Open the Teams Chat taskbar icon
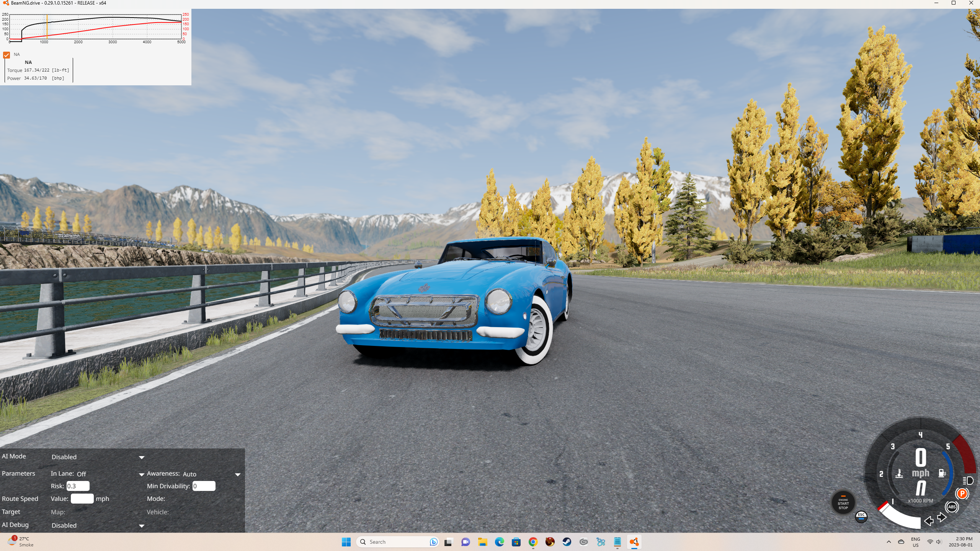The height and width of the screenshot is (551, 980). (465, 542)
